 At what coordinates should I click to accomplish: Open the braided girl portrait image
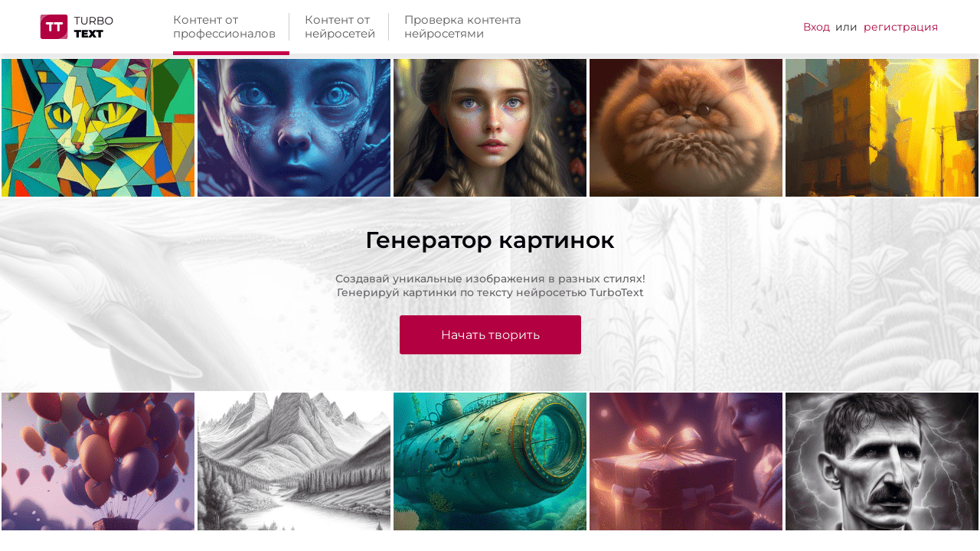click(490, 128)
